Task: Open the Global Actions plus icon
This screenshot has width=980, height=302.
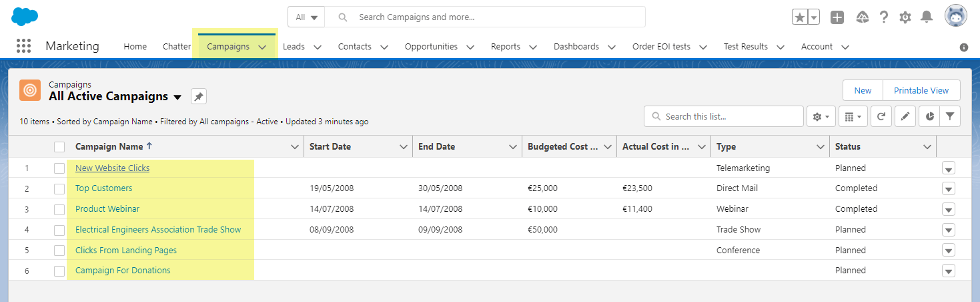Action: (837, 17)
